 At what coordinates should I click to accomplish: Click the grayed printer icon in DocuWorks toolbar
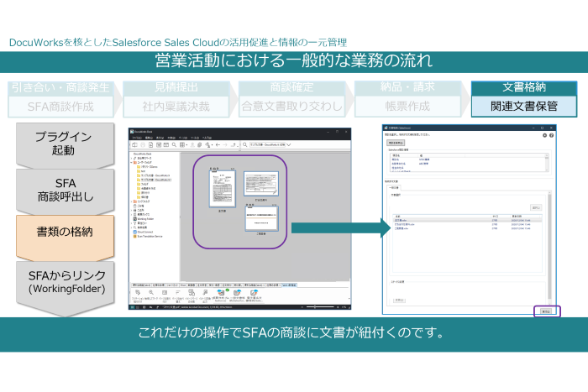(143, 144)
